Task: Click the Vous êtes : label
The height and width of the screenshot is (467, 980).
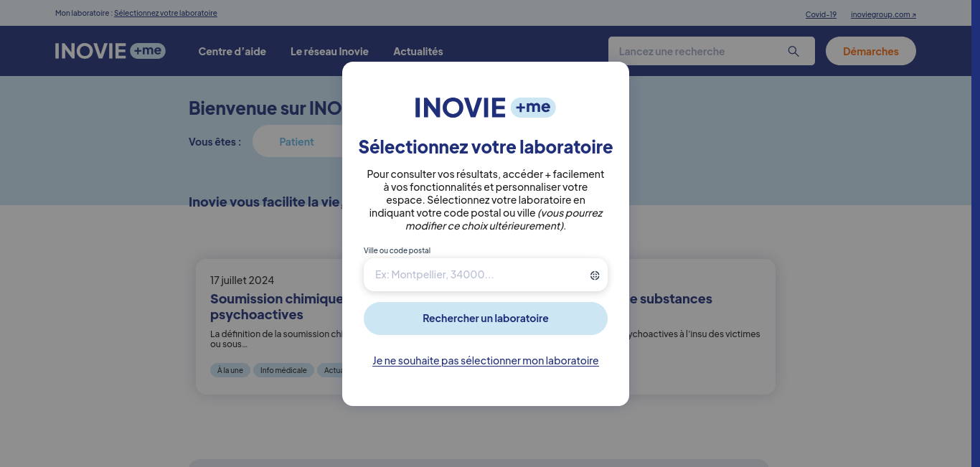Action: click(215, 142)
